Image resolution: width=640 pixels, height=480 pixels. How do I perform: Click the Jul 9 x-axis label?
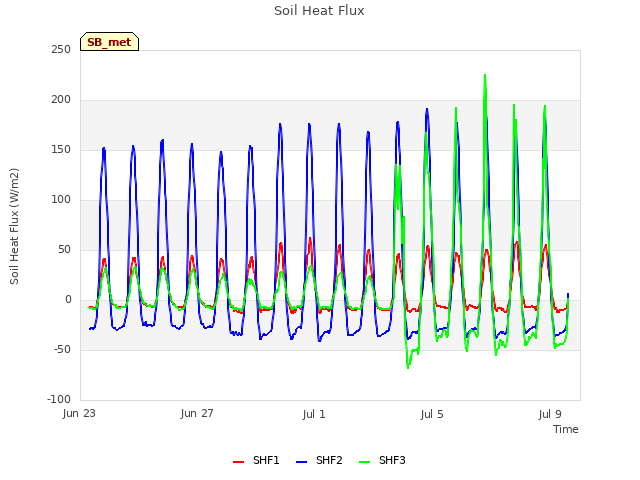(550, 414)
